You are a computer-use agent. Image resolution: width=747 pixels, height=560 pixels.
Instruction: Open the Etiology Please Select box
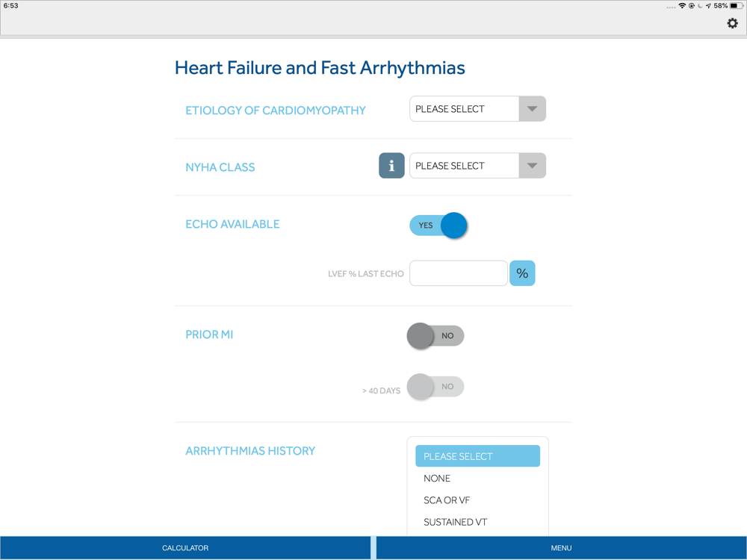pyautogui.click(x=477, y=109)
